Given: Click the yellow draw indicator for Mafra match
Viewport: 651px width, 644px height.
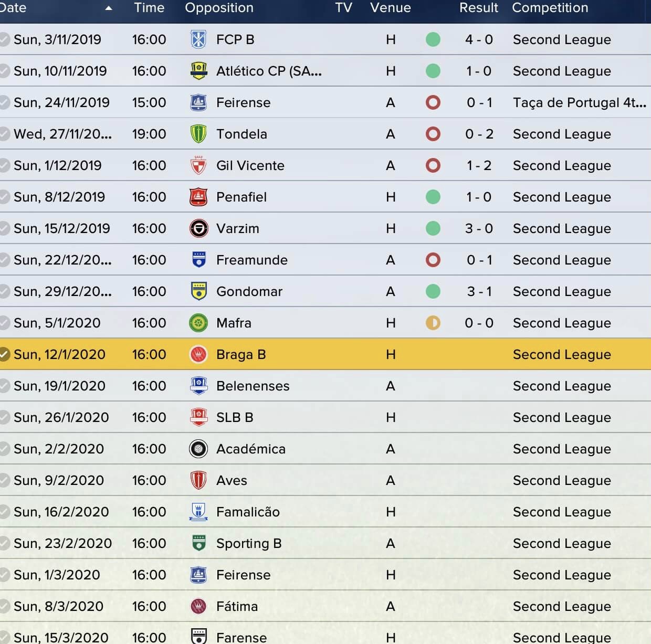Looking at the screenshot, I should pyautogui.click(x=433, y=323).
